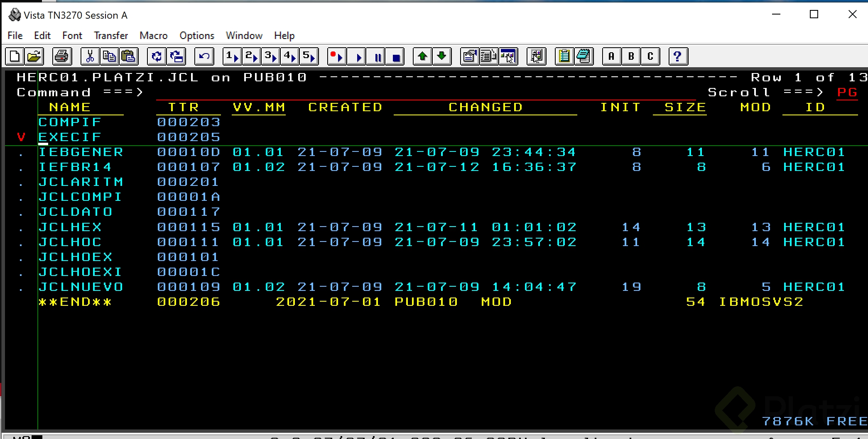This screenshot has width=868, height=439.
Task: Switch to session C button
Action: tap(650, 56)
